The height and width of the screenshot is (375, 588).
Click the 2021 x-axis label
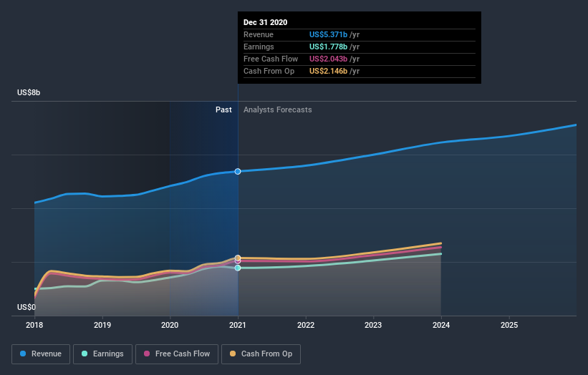coord(238,325)
